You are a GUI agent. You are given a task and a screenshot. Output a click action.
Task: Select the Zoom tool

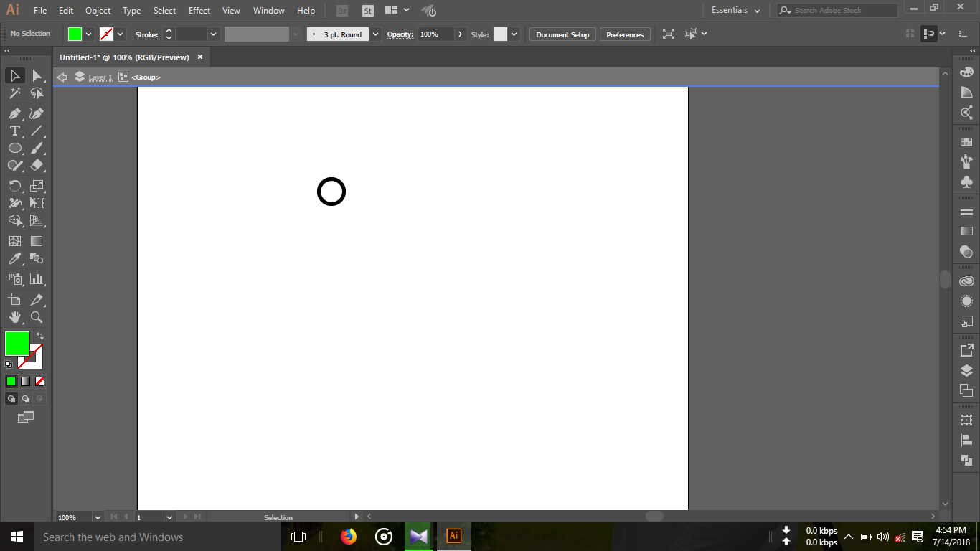37,317
